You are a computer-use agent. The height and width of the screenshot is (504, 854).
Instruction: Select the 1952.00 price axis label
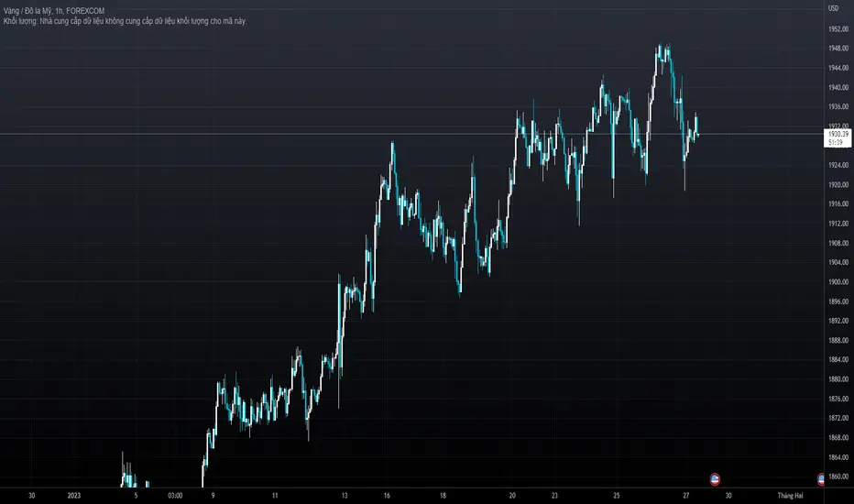[x=838, y=29]
